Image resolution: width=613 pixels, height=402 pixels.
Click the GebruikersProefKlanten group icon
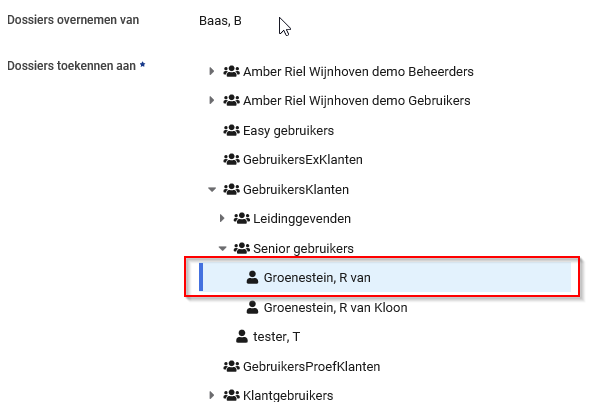click(x=231, y=366)
